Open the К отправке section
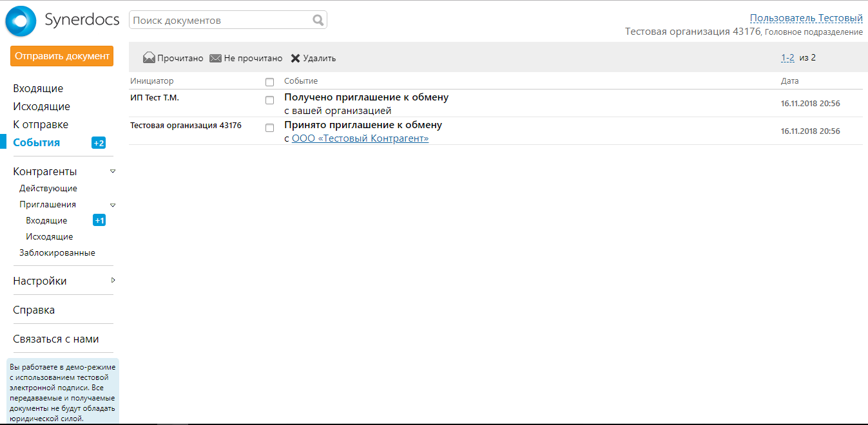The width and height of the screenshot is (868, 425). coord(41,125)
